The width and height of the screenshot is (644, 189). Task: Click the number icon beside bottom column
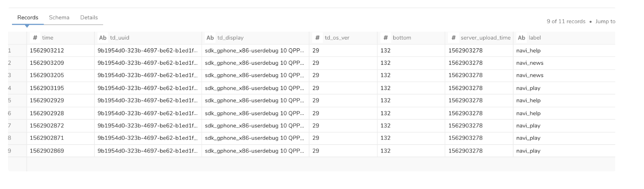pyautogui.click(x=386, y=38)
